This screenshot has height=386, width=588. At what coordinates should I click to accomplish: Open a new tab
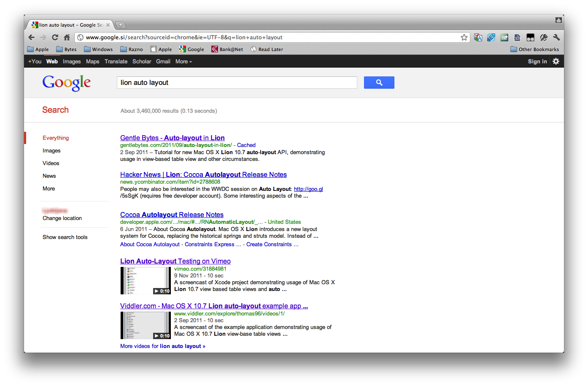[x=120, y=25]
